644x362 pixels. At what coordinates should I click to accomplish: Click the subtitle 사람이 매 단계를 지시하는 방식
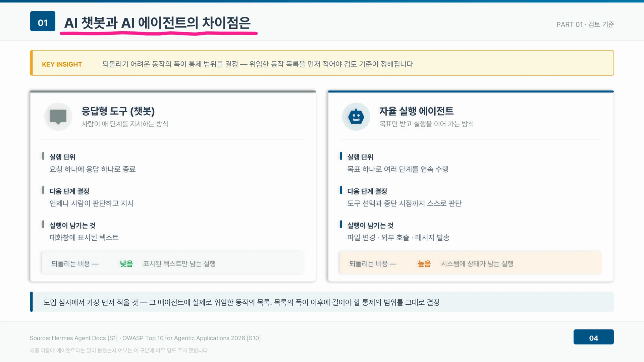[125, 124]
